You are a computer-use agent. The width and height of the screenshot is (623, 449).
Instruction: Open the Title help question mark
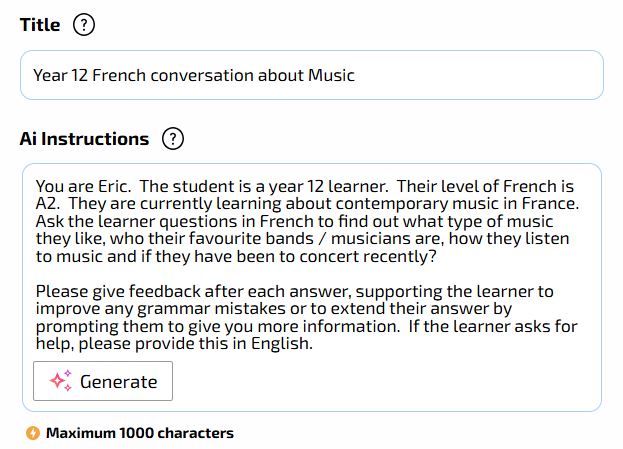pos(84,25)
